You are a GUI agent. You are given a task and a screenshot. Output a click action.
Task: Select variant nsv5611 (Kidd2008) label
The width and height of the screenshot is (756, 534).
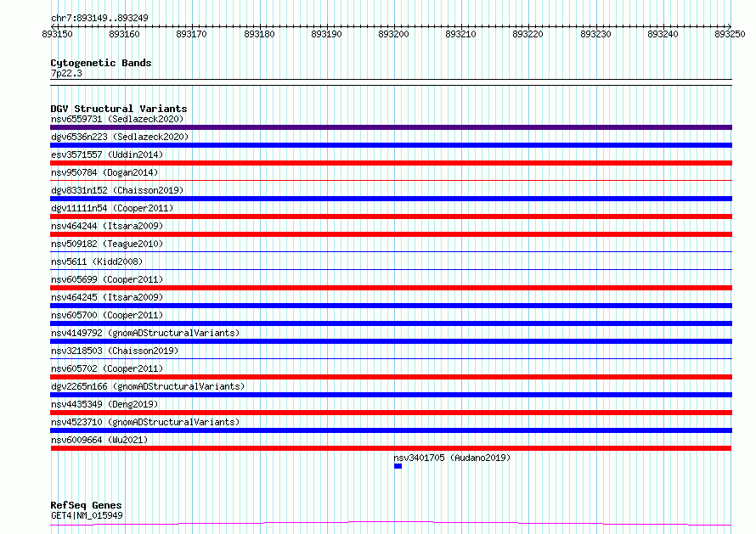click(x=97, y=261)
